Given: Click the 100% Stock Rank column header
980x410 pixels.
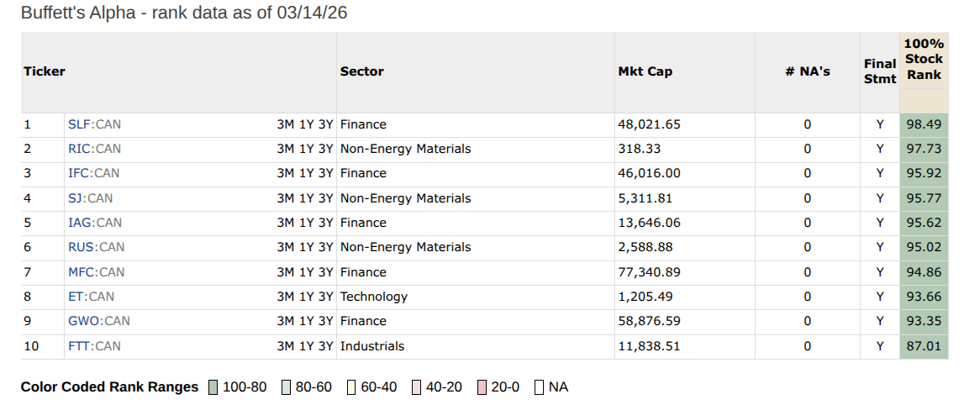Looking at the screenshot, I should tap(924, 59).
